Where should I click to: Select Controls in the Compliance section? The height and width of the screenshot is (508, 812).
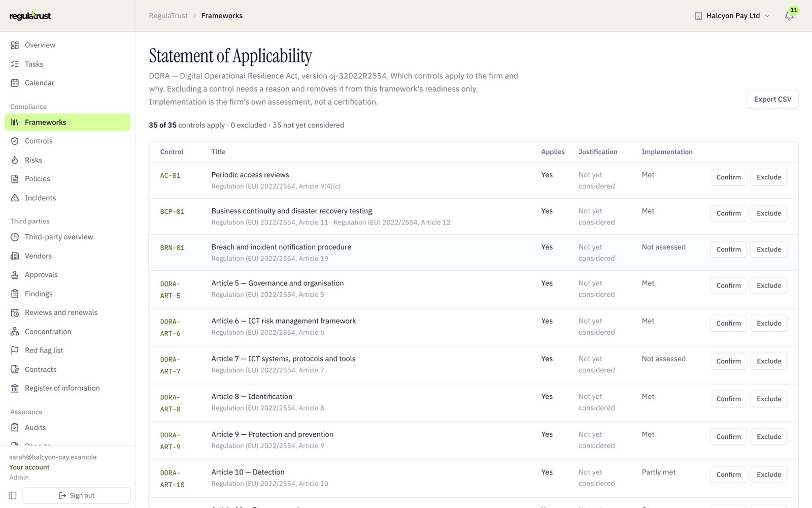click(x=67, y=141)
